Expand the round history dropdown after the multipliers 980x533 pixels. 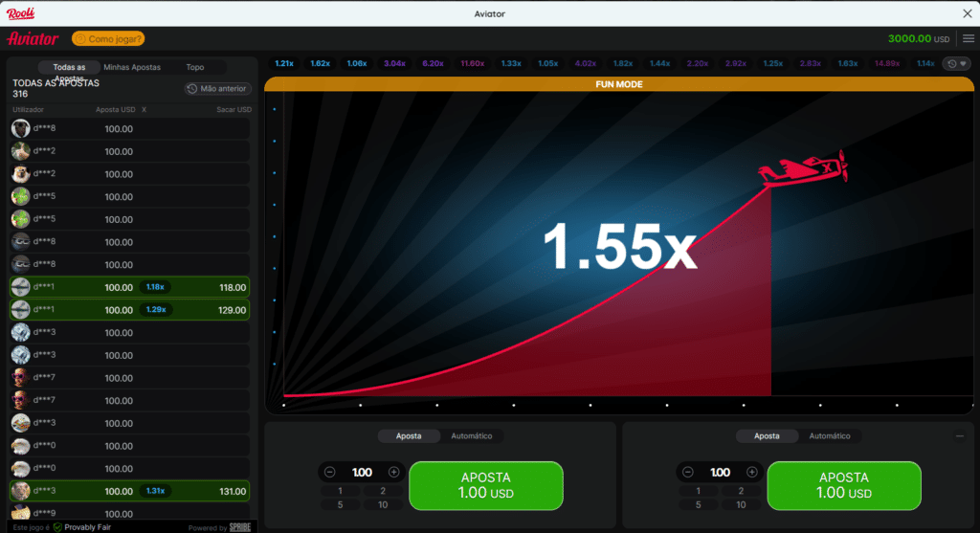957,64
